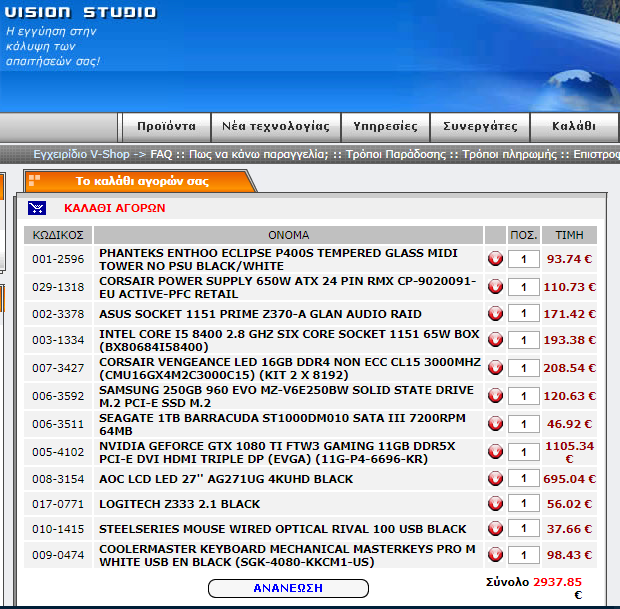Click the 93.74 € price
Screen dimensions: 620x609
[569, 259]
